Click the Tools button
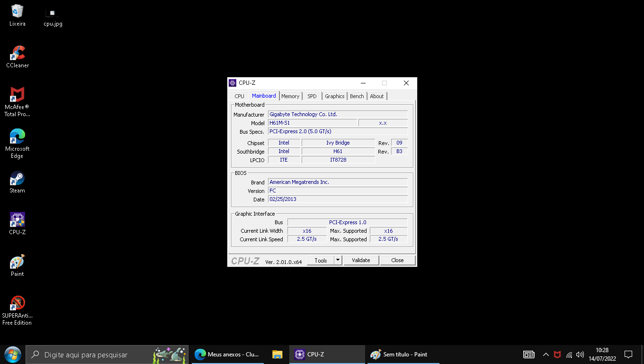644x364 pixels. (x=321, y=260)
